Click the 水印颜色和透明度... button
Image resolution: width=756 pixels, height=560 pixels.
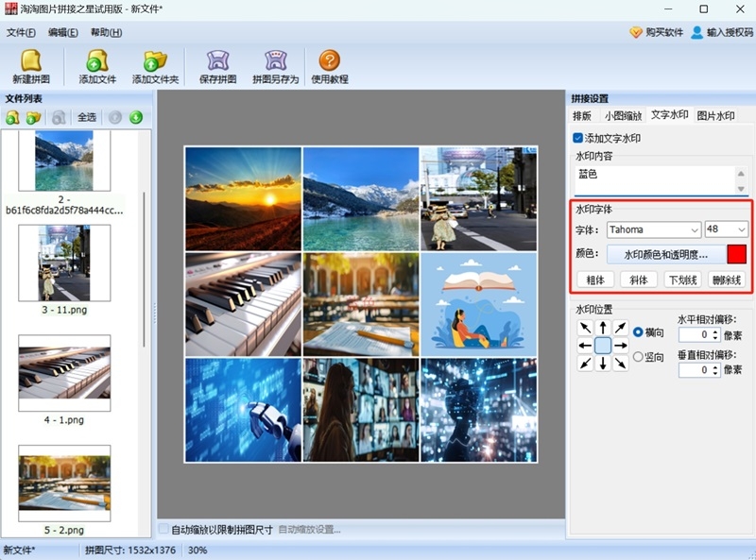[666, 254]
